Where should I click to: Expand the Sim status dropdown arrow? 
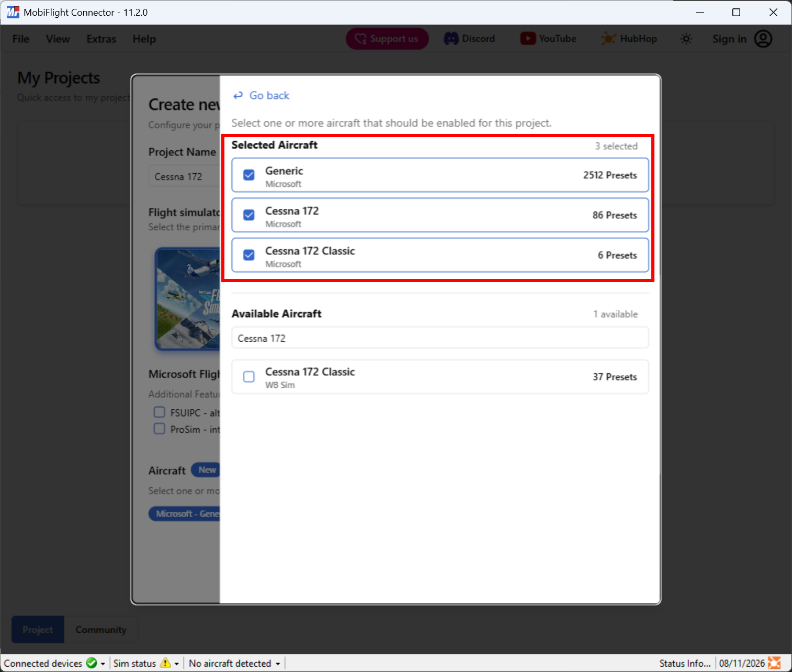(177, 664)
